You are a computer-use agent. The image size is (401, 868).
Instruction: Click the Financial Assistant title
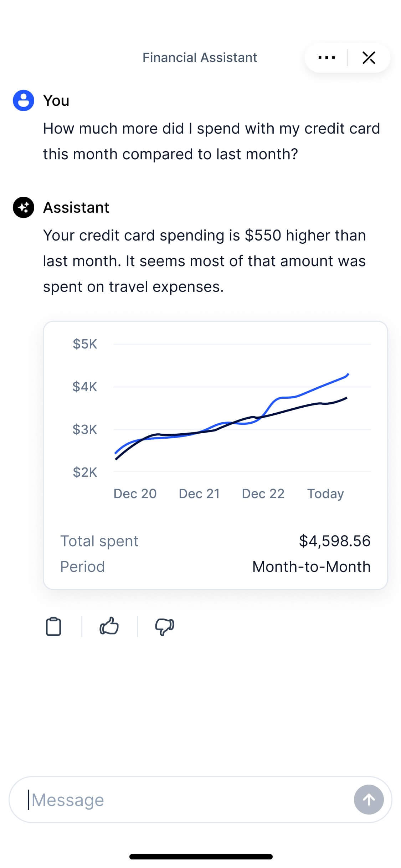200,58
